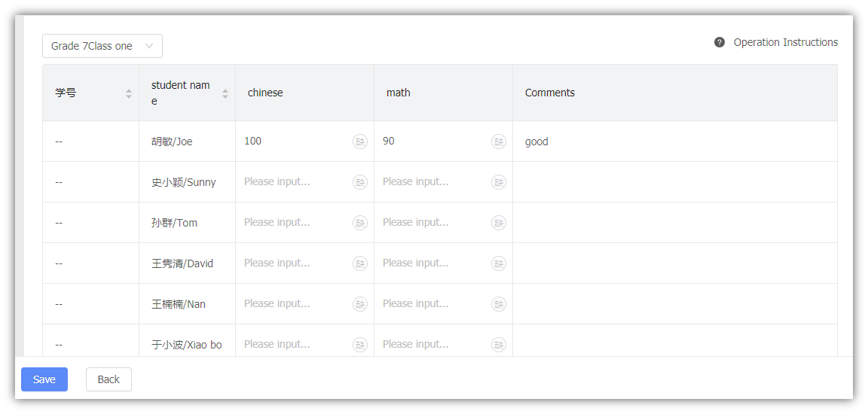868x414 pixels.
Task: Click absent icon in Sunny's math cell
Action: point(499,182)
